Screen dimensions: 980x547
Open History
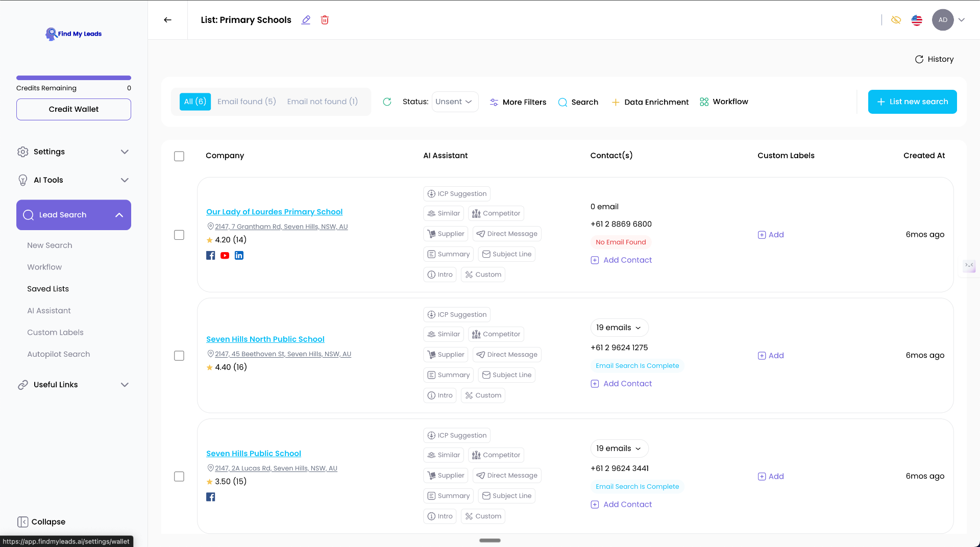click(x=934, y=59)
